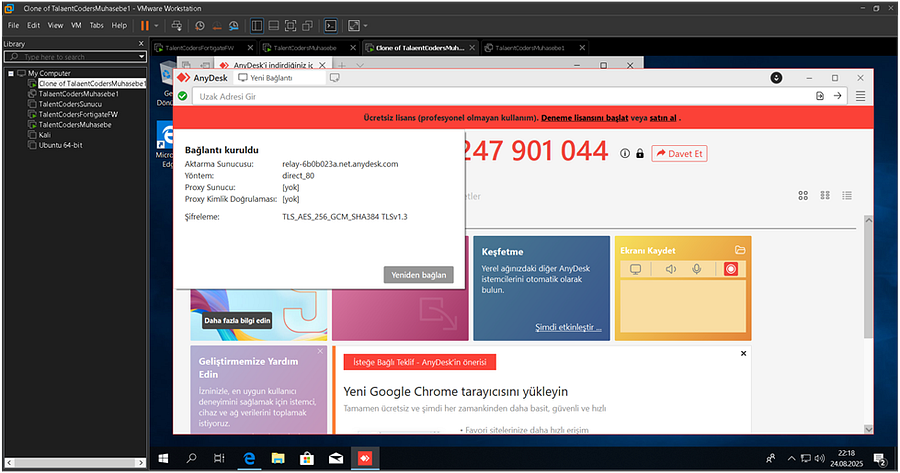The image size is (900, 473).
Task: Switch VMware to Unity mode
Action: click(308, 26)
